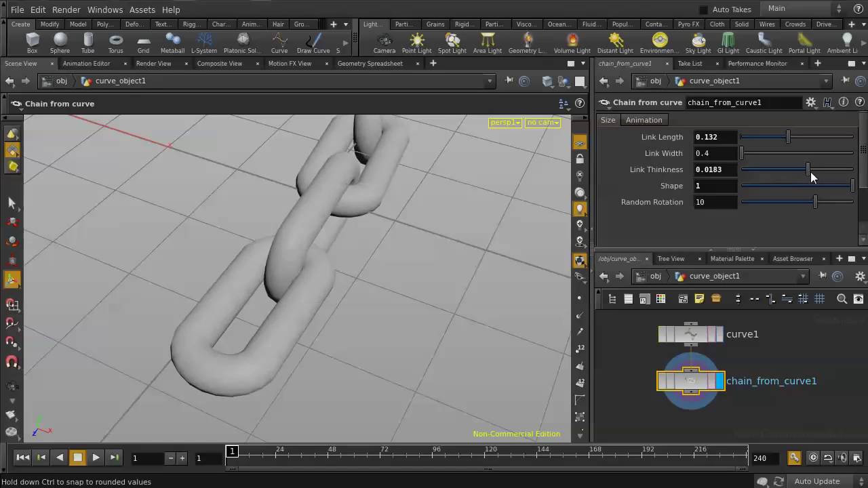The width and height of the screenshot is (868, 488).
Task: Open the persp1 viewport menu
Action: tap(505, 123)
